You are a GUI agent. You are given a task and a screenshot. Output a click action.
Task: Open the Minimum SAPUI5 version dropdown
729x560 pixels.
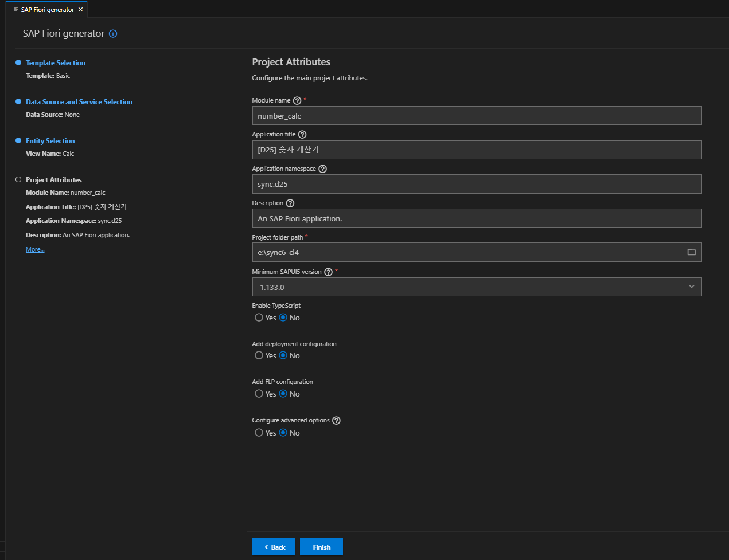tap(477, 287)
